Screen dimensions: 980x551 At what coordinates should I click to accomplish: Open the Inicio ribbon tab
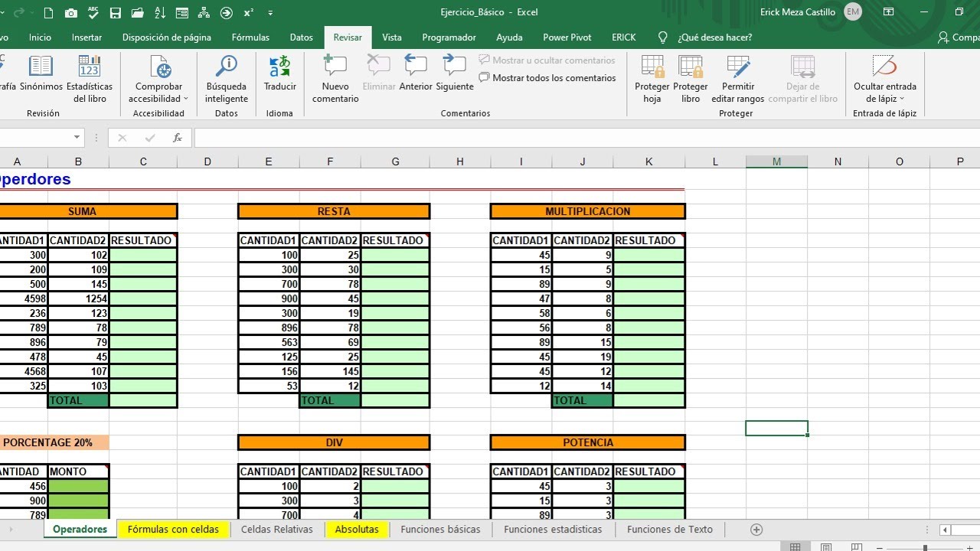click(40, 37)
